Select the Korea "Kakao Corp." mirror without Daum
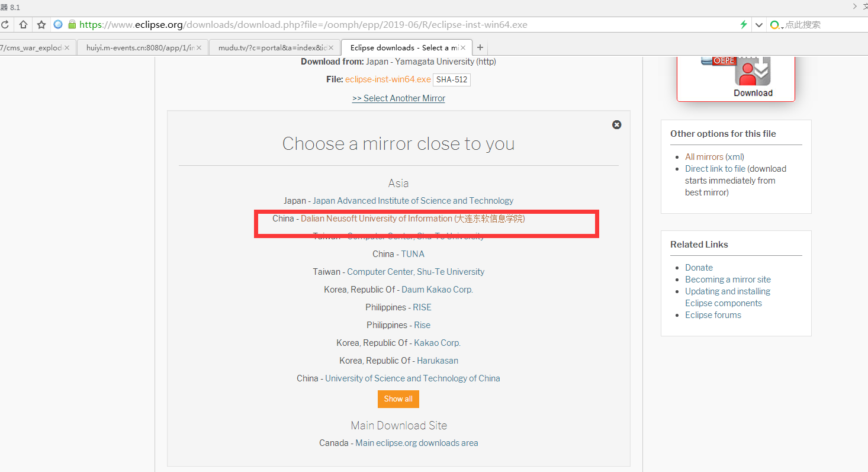868x472 pixels. 437,343
